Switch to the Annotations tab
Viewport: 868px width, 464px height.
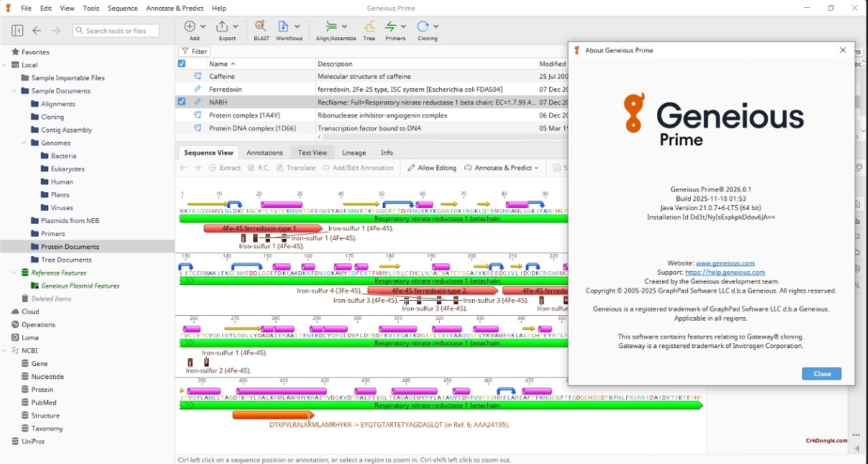pyautogui.click(x=265, y=153)
